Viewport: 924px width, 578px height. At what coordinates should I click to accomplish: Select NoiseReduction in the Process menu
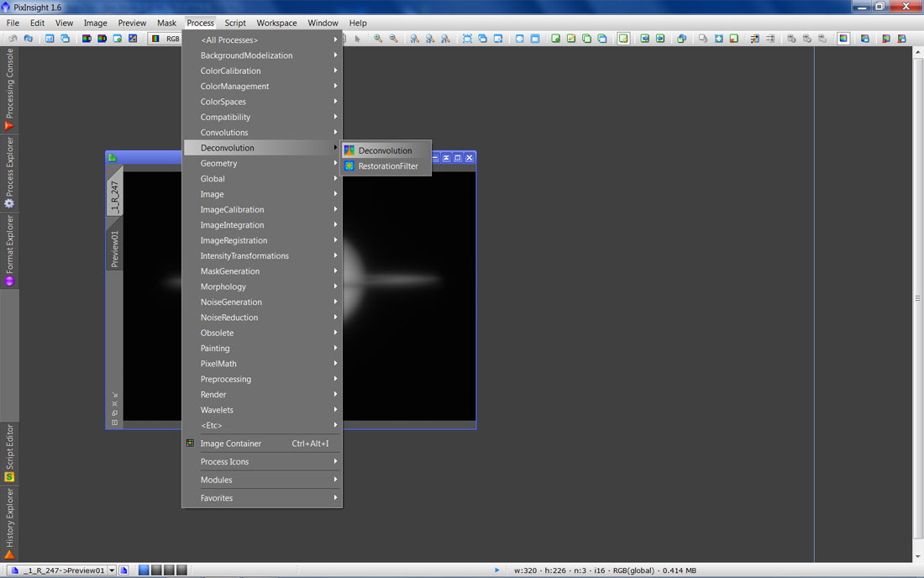click(x=262, y=318)
